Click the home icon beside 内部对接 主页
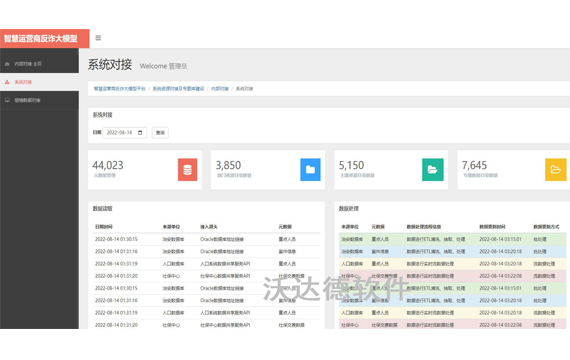The height and width of the screenshot is (360, 570). coord(7,64)
